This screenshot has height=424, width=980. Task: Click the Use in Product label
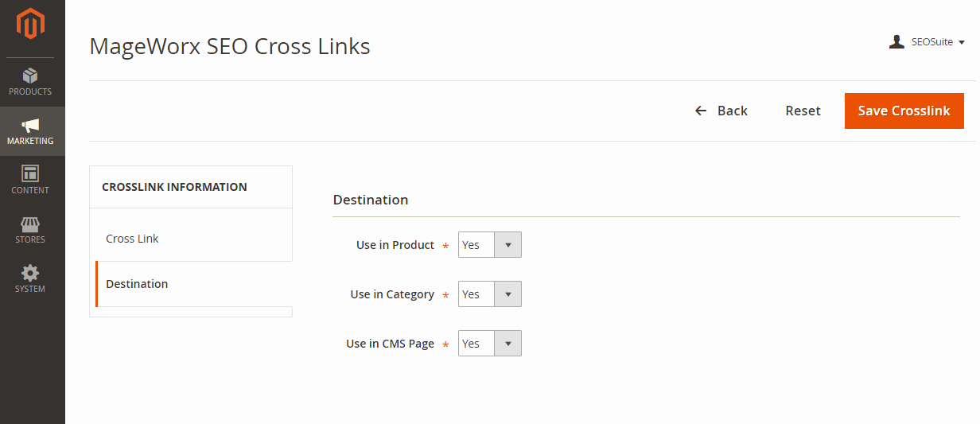pos(395,245)
